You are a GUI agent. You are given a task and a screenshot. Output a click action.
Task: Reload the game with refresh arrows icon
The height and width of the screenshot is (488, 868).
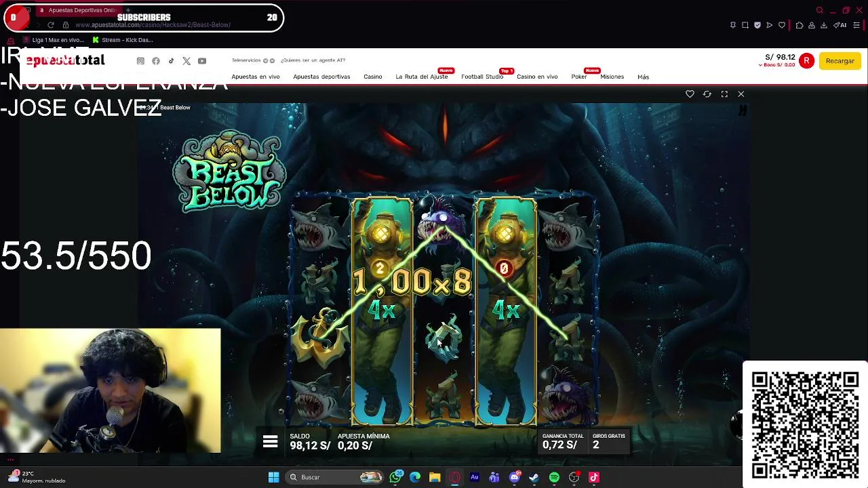coord(707,94)
